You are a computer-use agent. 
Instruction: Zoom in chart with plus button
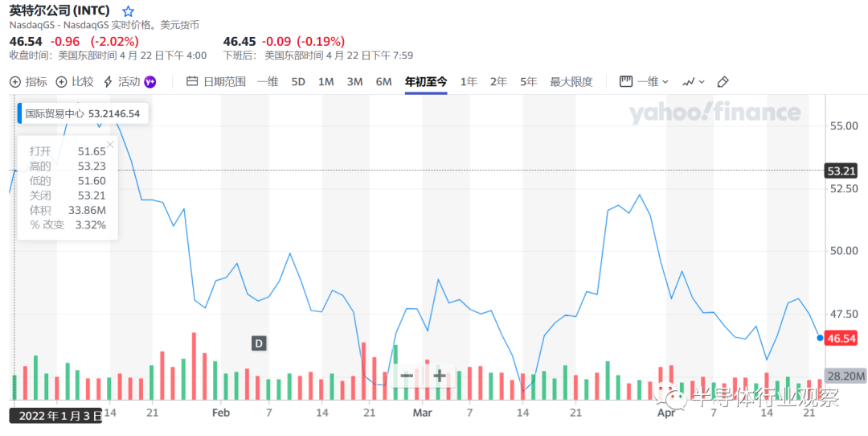coord(440,376)
